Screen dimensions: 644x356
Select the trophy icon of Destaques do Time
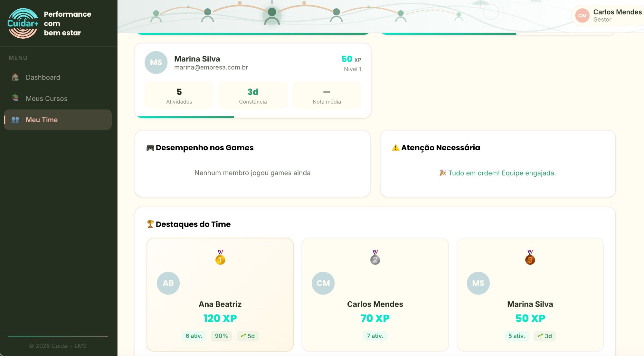150,224
